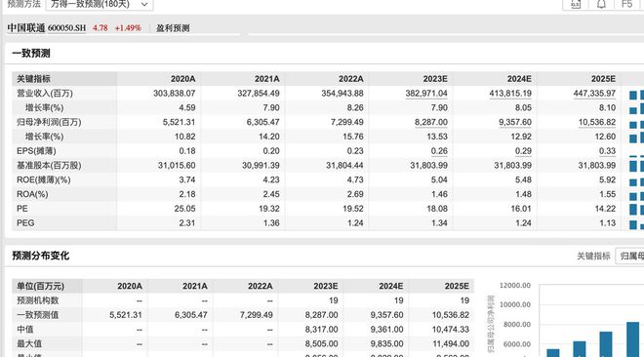The width and height of the screenshot is (644, 357).
Task: Open the underlined 2024E revenue value 413,815.19
Action: point(510,94)
